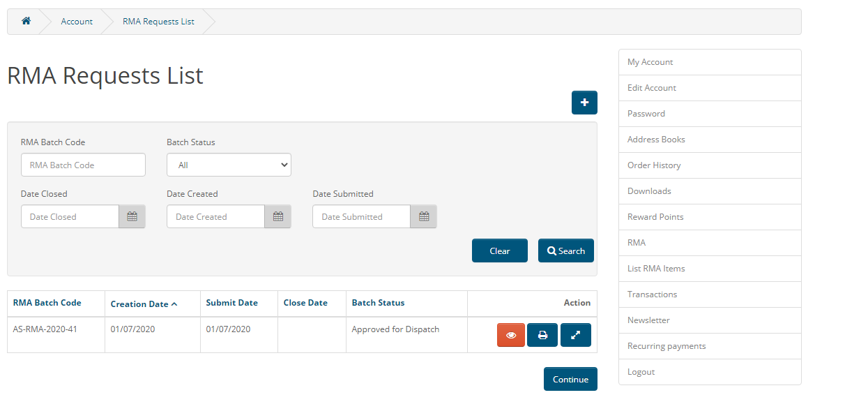Click the Clear filters button
Screen dimensions: 868x418
click(x=500, y=251)
